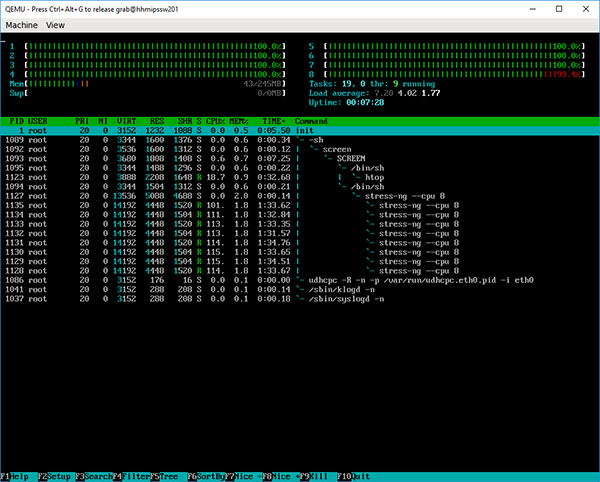This screenshot has width=600, height=482.
Task: Select the udhcpc process row
Action: 300,280
